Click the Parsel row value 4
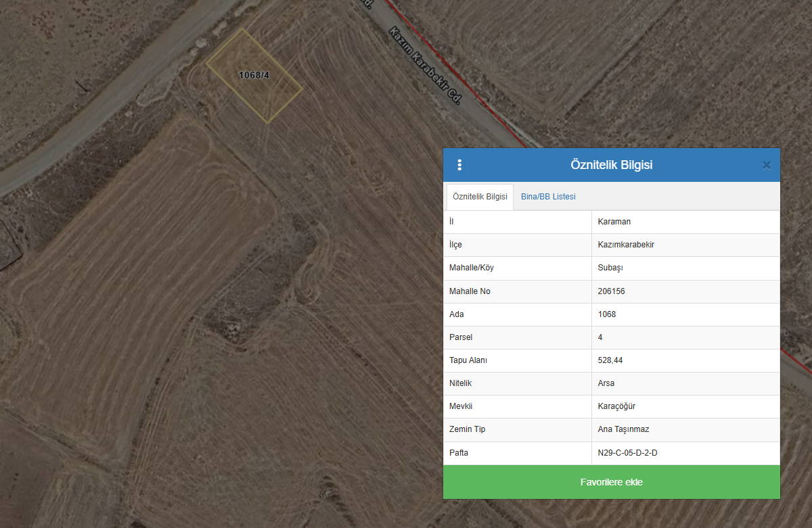The width and height of the screenshot is (812, 528). click(x=600, y=337)
